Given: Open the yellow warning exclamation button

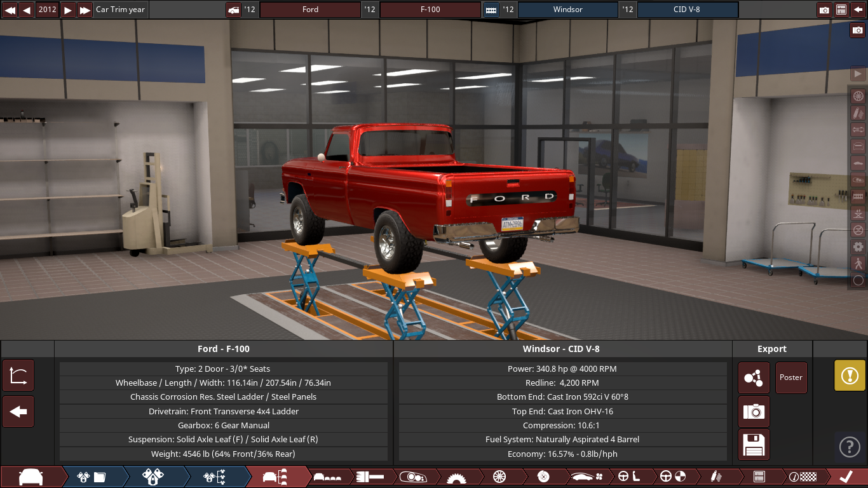Looking at the screenshot, I should [850, 376].
